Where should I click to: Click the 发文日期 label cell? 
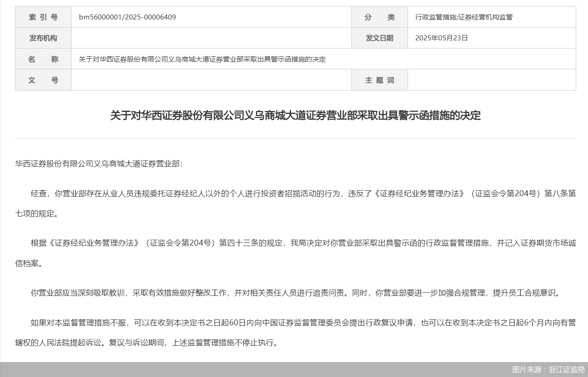379,38
